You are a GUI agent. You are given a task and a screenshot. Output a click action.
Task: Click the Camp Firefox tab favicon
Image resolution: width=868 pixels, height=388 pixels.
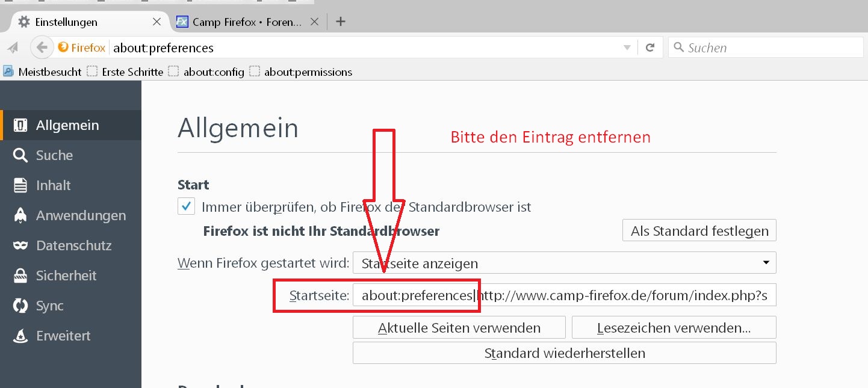182,22
